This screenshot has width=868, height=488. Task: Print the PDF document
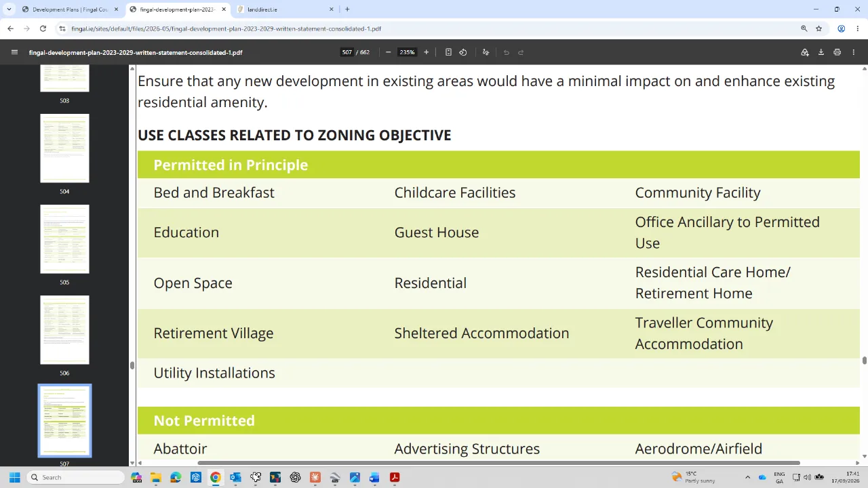pyautogui.click(x=837, y=52)
